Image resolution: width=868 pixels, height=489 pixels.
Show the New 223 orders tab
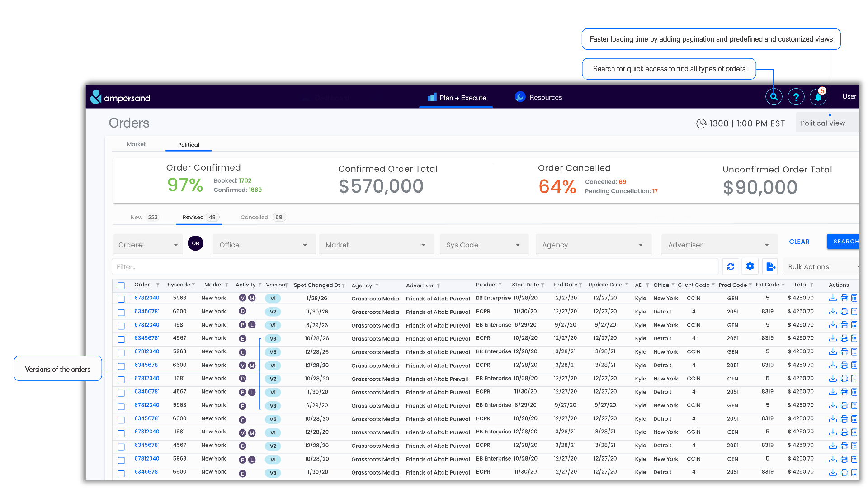[144, 217]
